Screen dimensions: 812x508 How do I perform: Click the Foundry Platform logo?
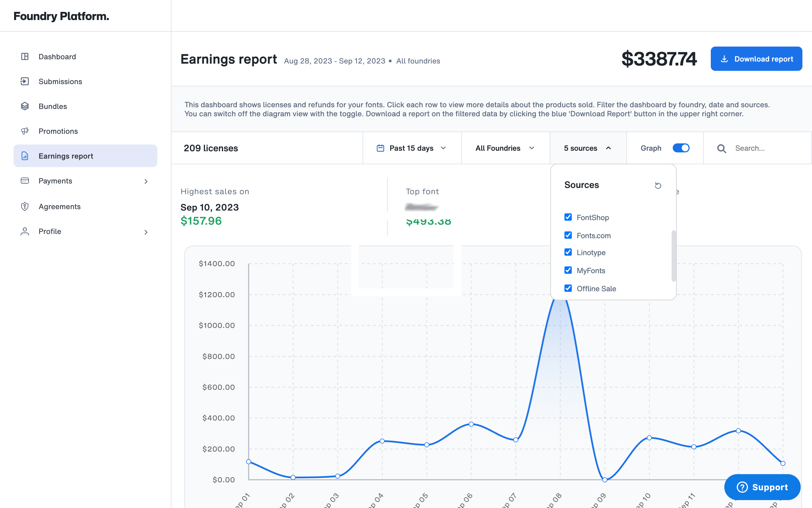click(61, 16)
